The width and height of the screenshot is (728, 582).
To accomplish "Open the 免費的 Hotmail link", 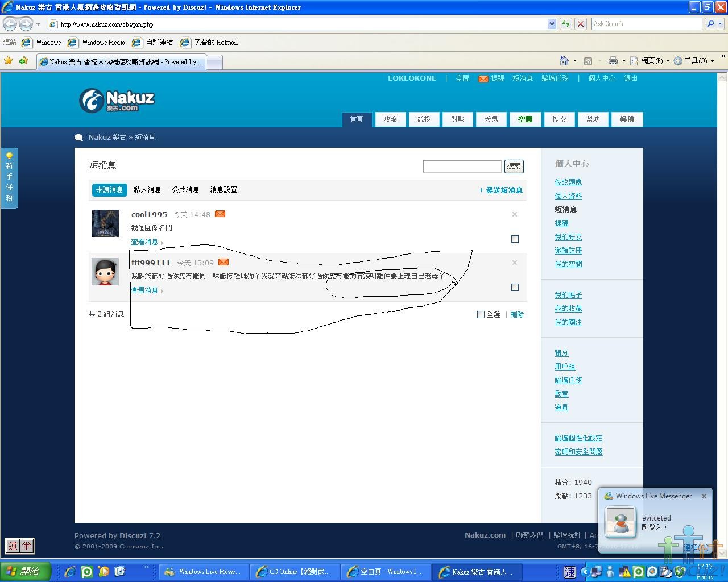I will (209, 43).
